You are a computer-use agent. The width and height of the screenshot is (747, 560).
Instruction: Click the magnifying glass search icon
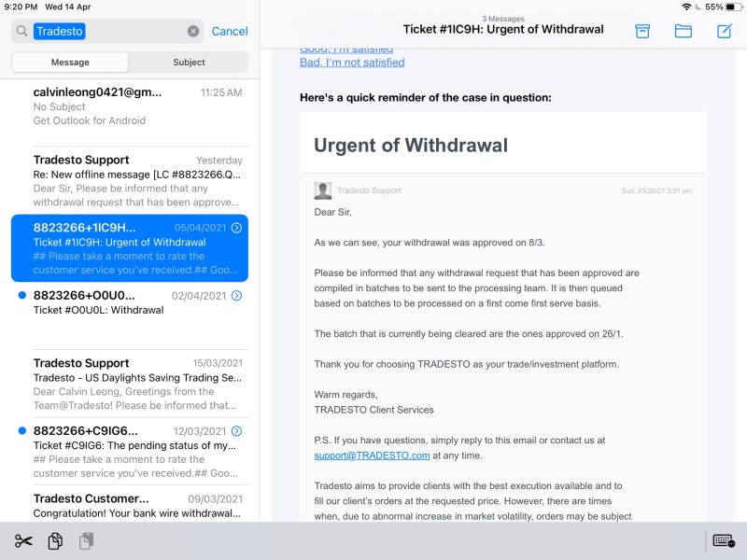pyautogui.click(x=21, y=32)
